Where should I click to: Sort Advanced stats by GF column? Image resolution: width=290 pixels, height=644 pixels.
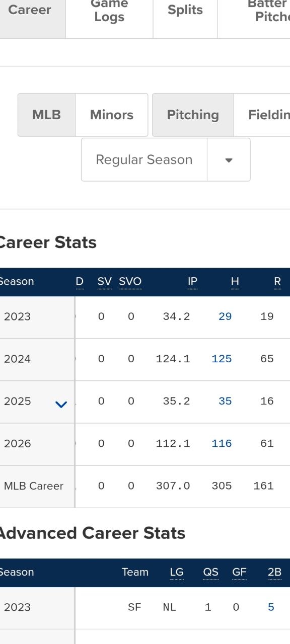(239, 573)
